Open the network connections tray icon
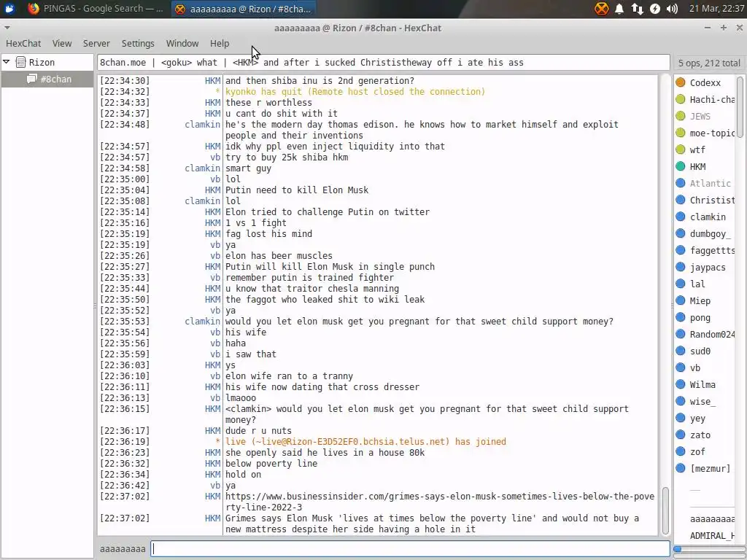The image size is (747, 560). (x=637, y=9)
